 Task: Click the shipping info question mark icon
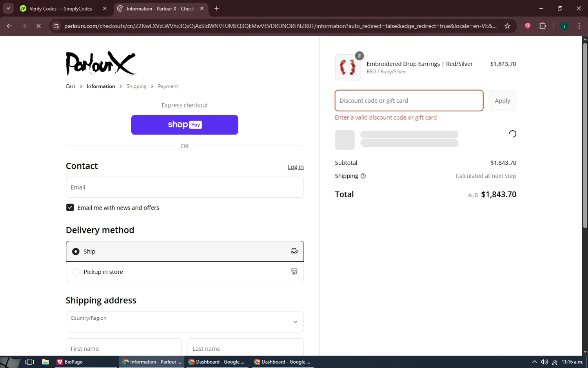coord(363,176)
